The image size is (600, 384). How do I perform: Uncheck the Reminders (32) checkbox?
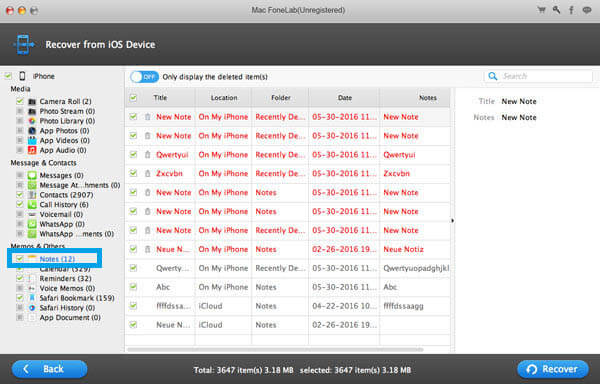[x=20, y=278]
